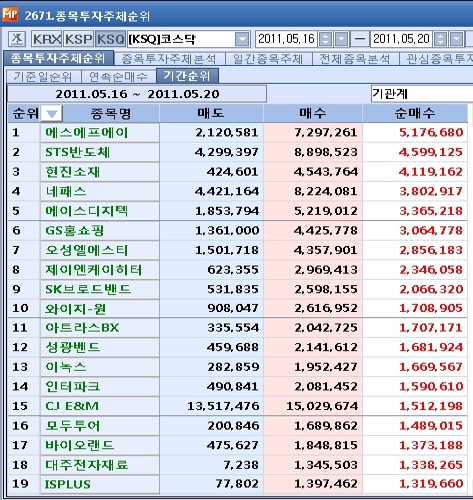Select the KSQ market button
The image size is (473, 500).
click(x=110, y=40)
